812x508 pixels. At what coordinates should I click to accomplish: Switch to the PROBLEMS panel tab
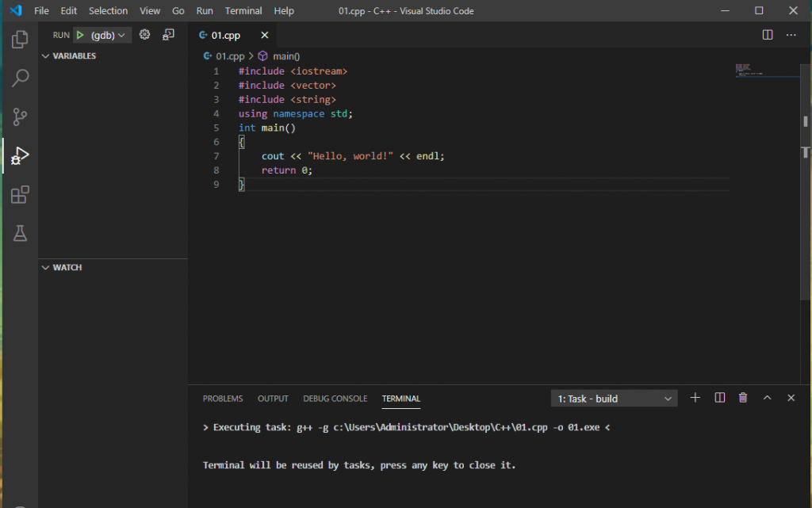[223, 399]
